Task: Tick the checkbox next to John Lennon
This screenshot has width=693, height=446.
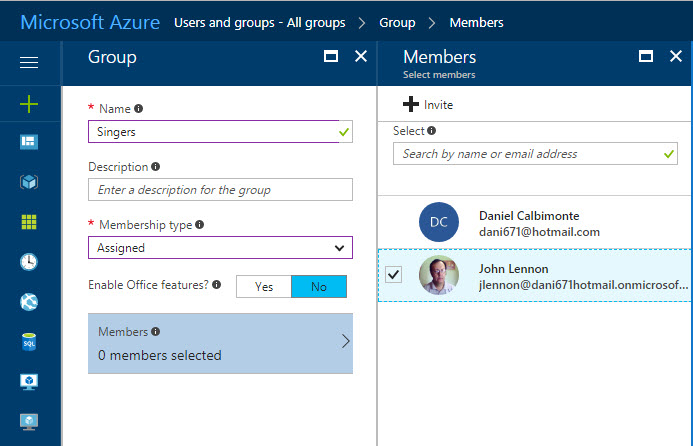Action: point(393,276)
